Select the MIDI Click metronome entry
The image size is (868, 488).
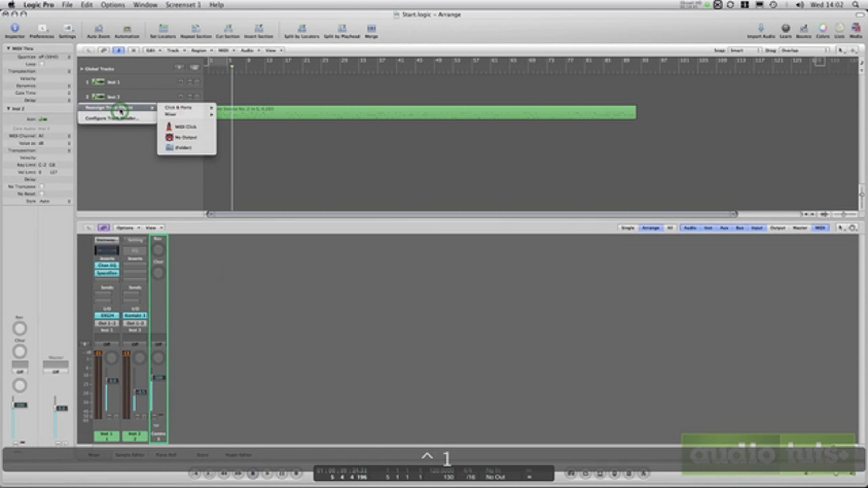(187, 127)
